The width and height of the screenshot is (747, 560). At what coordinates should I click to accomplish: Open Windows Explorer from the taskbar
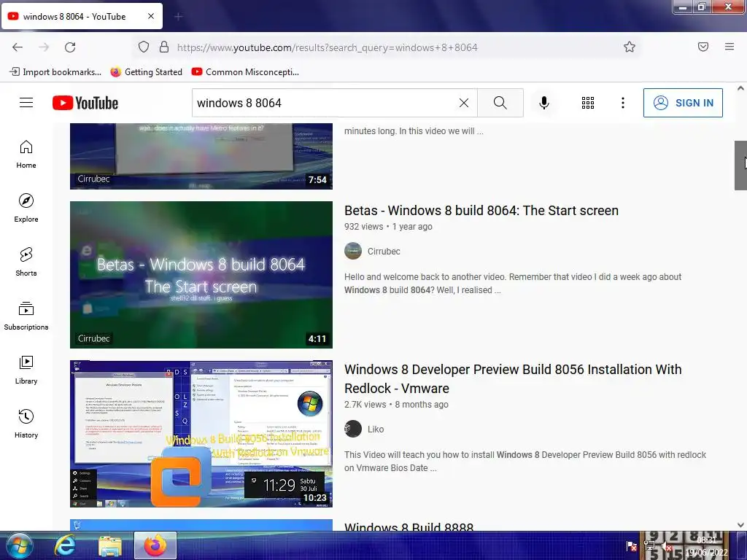click(x=110, y=546)
